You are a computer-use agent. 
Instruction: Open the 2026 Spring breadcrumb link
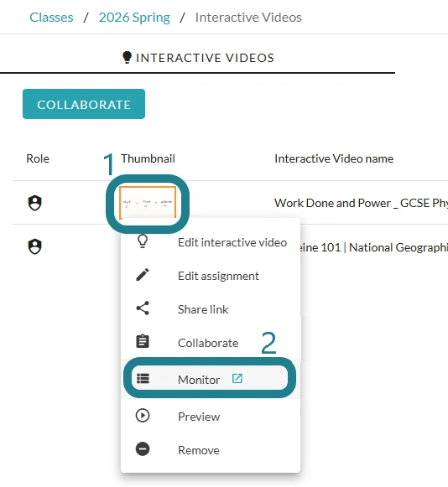click(134, 18)
